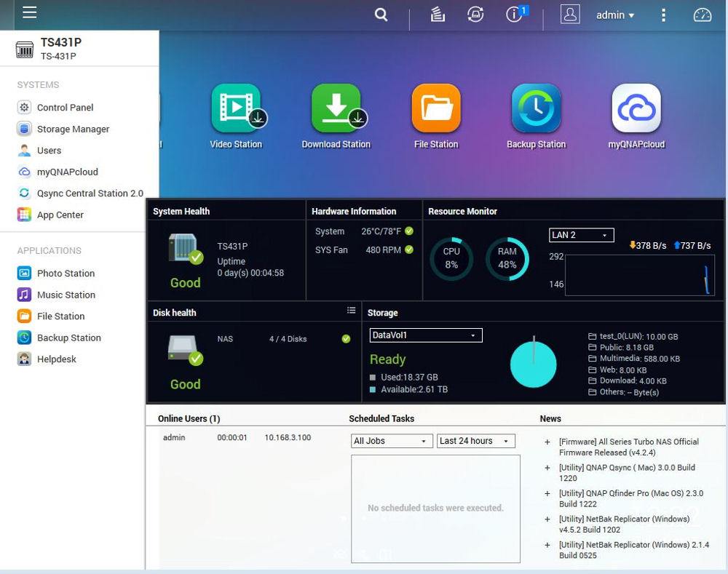Click the Available:2.61 TB legend
The height and width of the screenshot is (574, 728).
click(x=408, y=389)
